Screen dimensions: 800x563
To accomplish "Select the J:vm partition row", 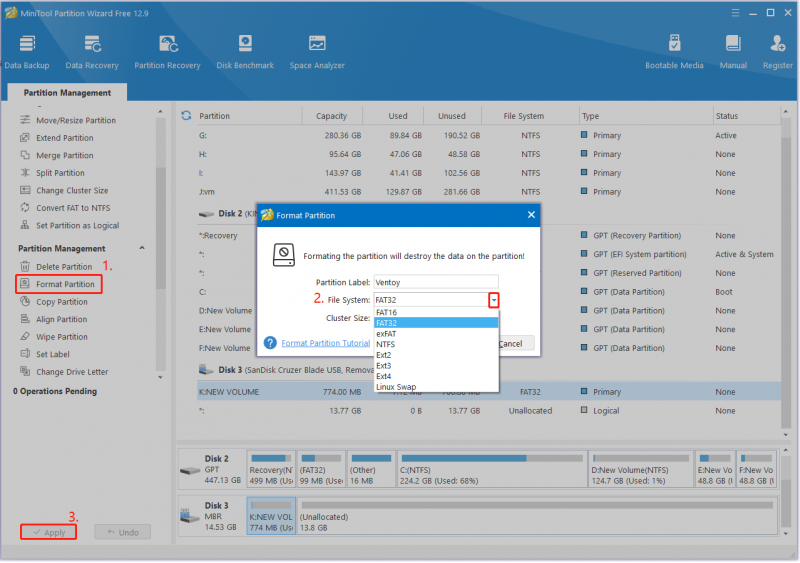I will coord(488,191).
